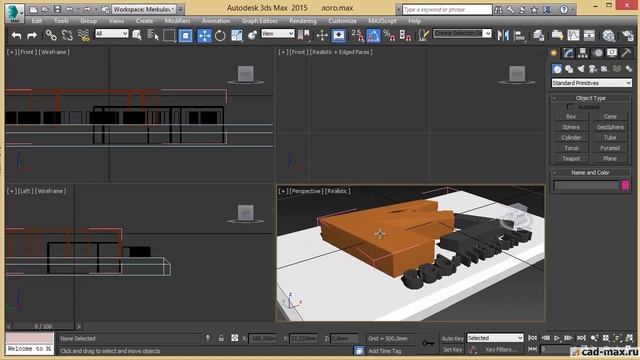The width and height of the screenshot is (640, 360).
Task: Activate the Select and Link tool
Action: point(51,36)
